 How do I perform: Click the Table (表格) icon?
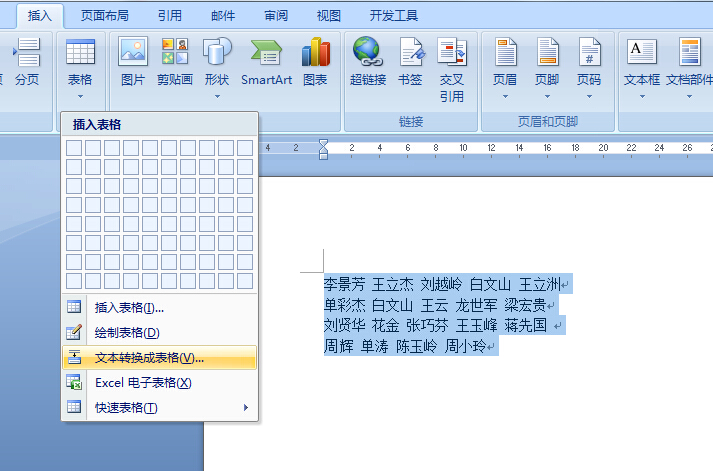(x=80, y=52)
